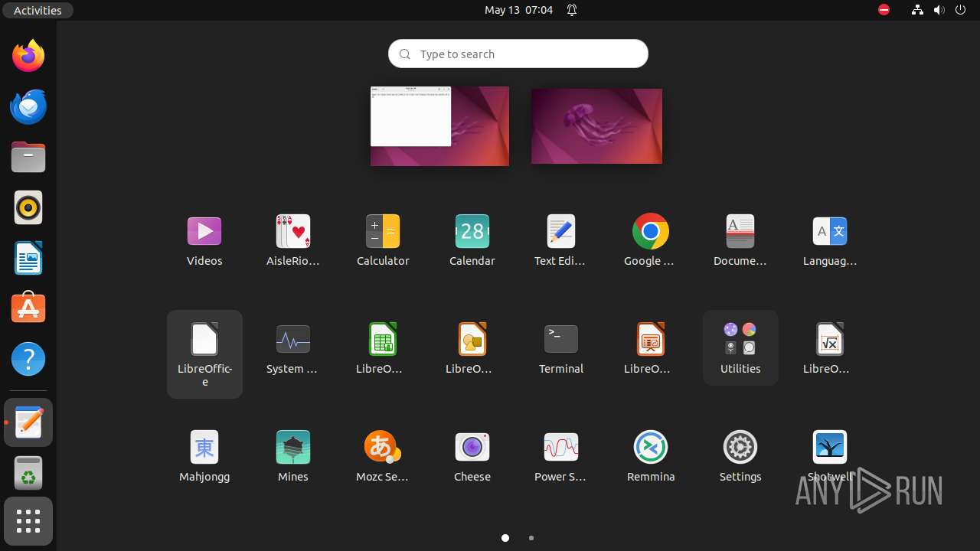Screen dimensions: 980x551
Task: Click the volume icon in system tray
Action: (939, 10)
